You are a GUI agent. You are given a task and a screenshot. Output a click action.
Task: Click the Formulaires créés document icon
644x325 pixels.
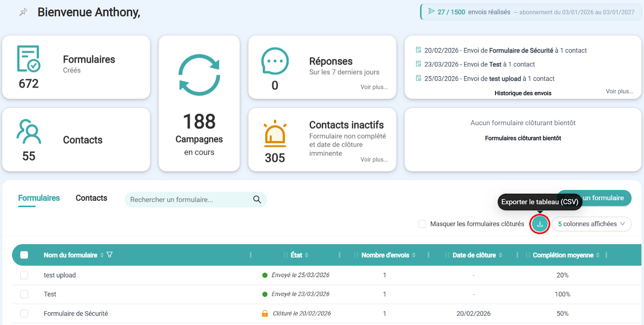pyautogui.click(x=28, y=59)
